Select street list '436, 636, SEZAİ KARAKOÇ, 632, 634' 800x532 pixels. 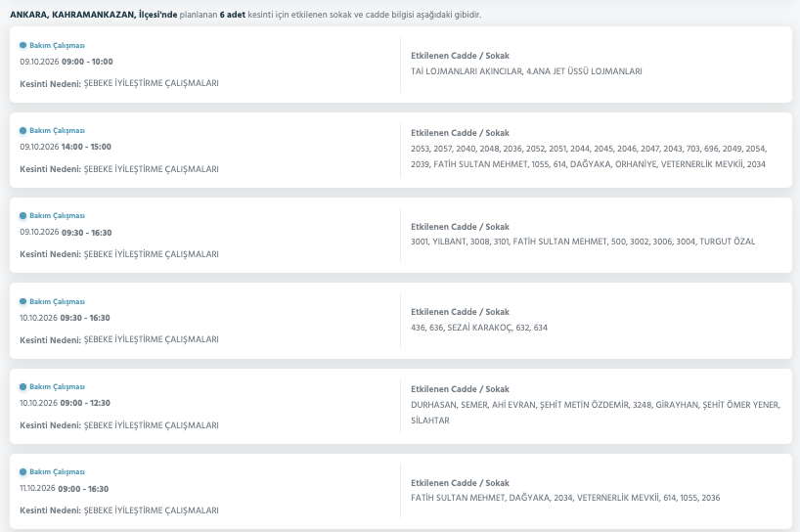tap(479, 328)
